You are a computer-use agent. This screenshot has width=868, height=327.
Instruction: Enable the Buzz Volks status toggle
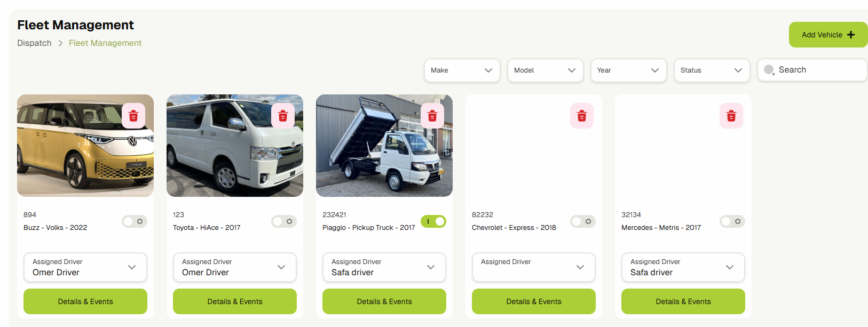[134, 221]
